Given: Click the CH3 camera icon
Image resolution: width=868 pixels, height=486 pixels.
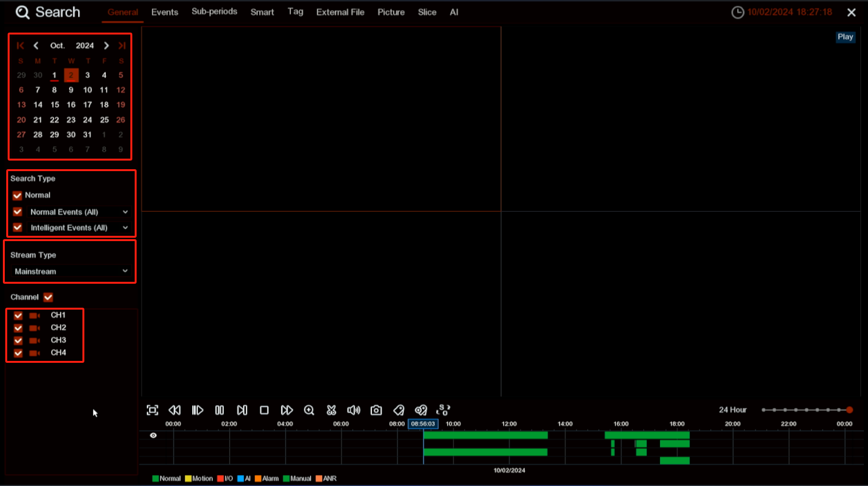Looking at the screenshot, I should (x=35, y=340).
